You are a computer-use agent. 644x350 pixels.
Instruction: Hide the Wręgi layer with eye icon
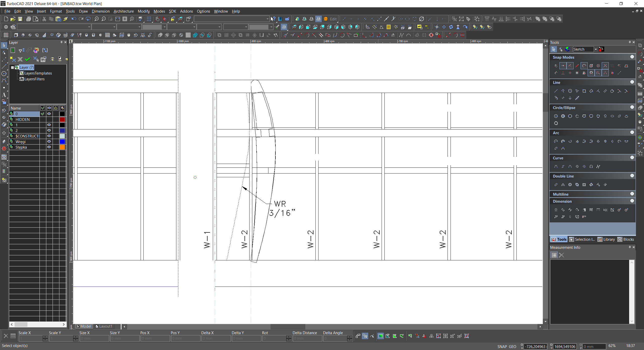click(x=49, y=142)
